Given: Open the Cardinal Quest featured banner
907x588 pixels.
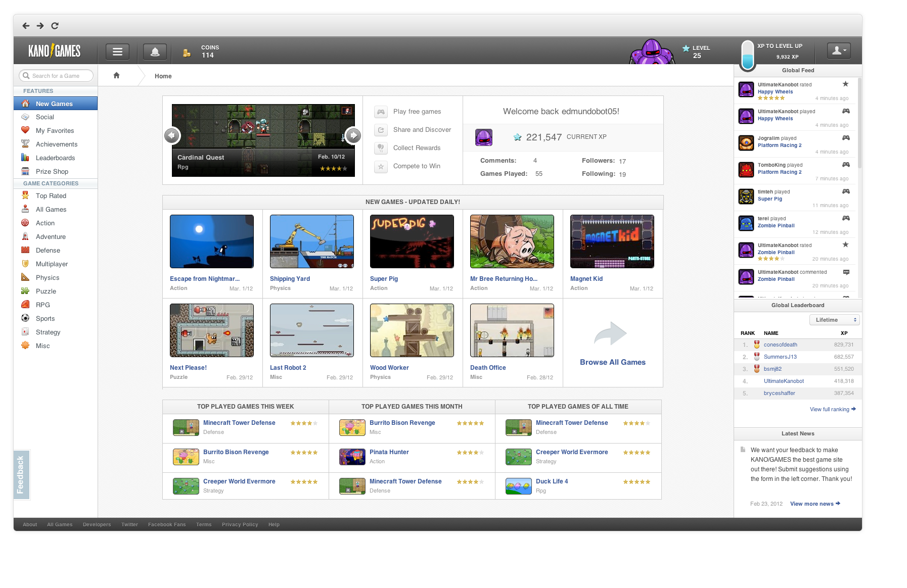Looking at the screenshot, I should tap(263, 140).
